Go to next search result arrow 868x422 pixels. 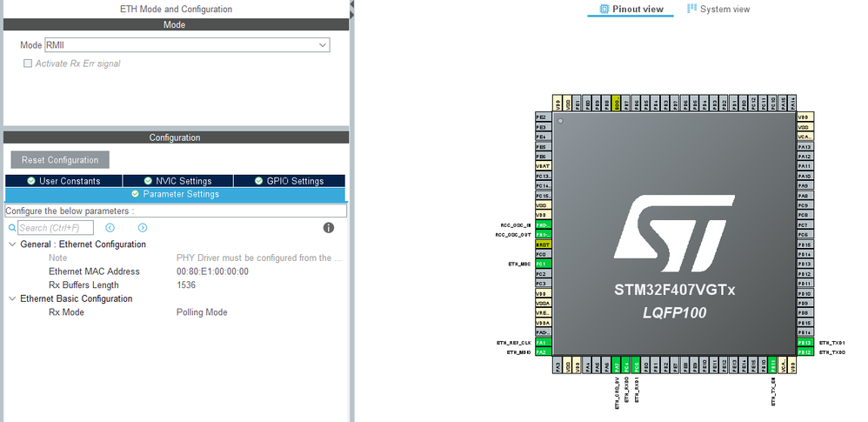[x=143, y=228]
